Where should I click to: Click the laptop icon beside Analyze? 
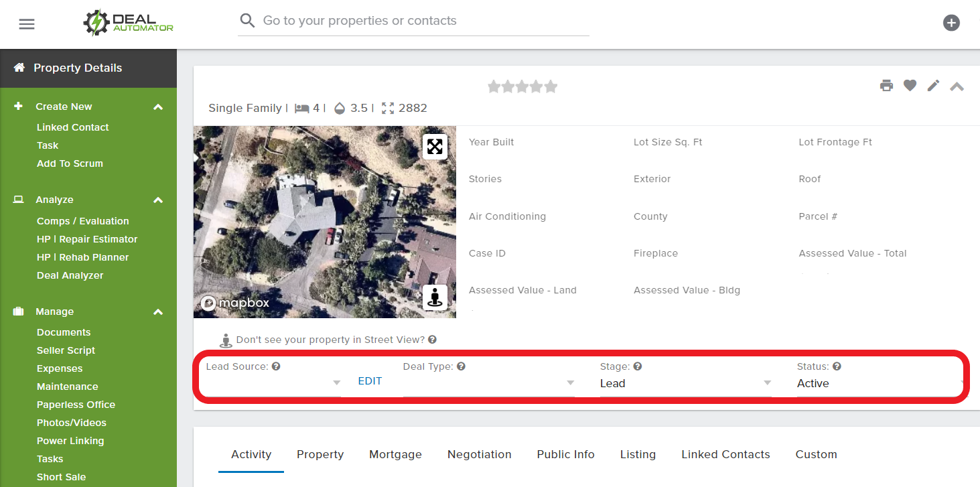click(19, 200)
